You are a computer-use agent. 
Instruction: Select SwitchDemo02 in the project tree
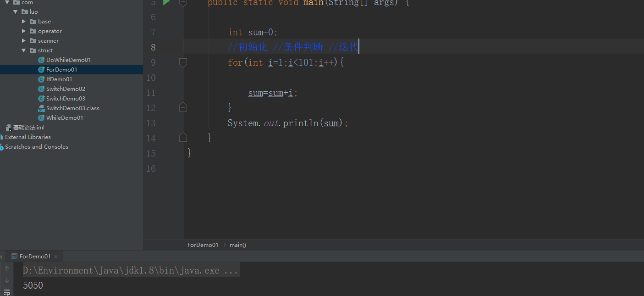pyautogui.click(x=72, y=89)
